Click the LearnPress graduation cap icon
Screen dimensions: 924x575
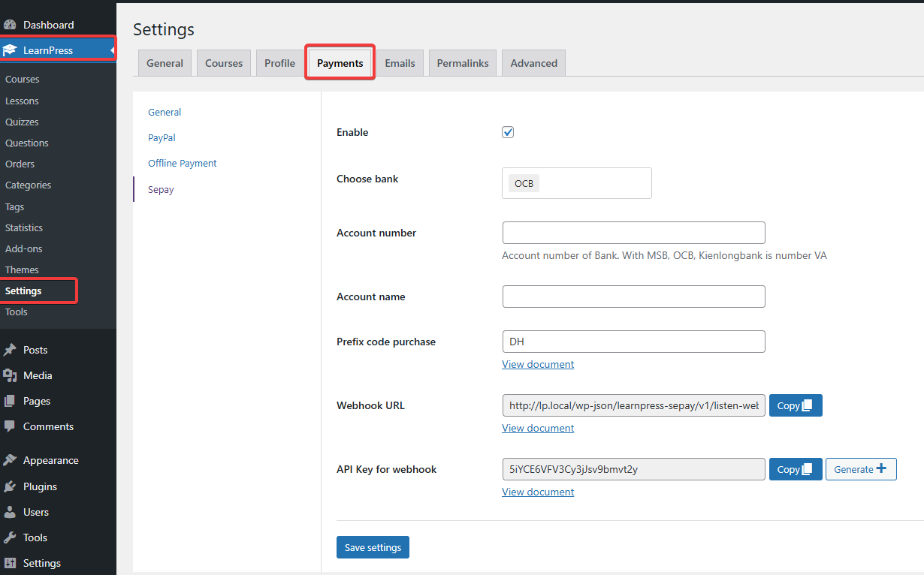10,50
